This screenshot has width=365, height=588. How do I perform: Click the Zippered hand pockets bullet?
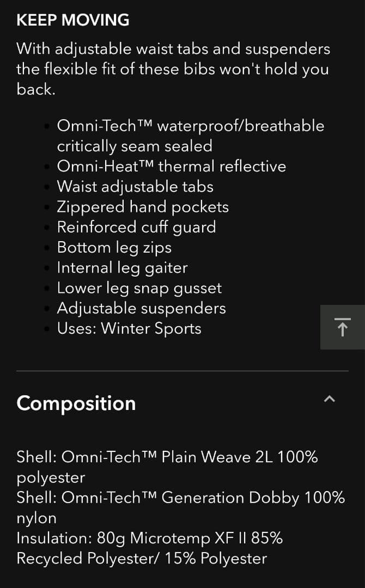pos(143,207)
